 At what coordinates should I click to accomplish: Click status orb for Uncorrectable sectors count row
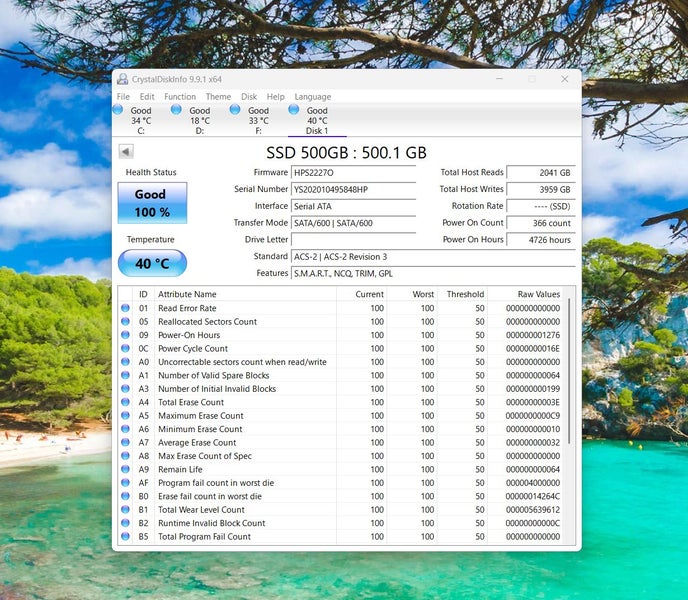125,362
